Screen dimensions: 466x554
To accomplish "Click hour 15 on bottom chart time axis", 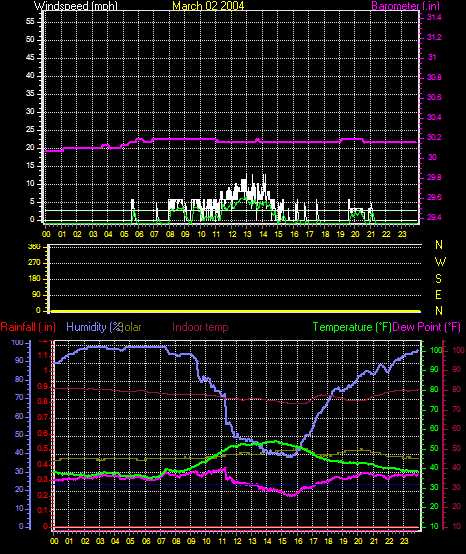I will (282, 541).
